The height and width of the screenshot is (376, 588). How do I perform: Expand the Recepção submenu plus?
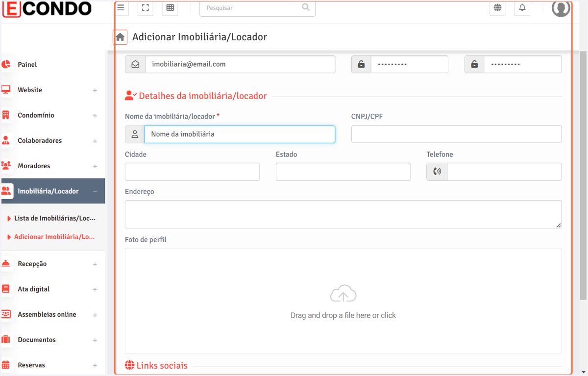(95, 264)
